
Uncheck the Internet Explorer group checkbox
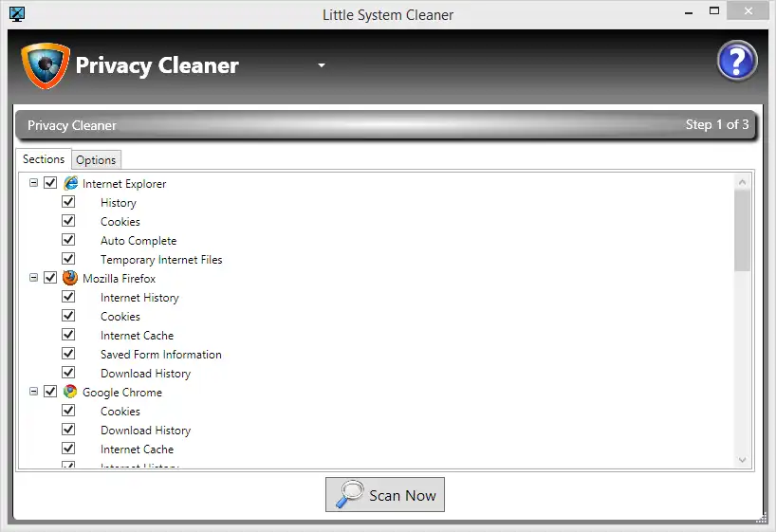50,183
